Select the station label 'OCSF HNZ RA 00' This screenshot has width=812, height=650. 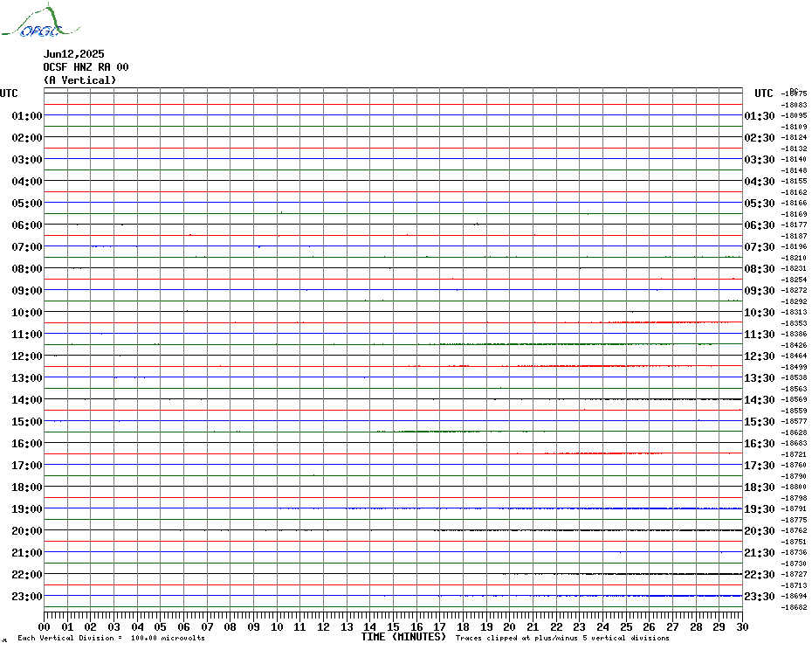(x=86, y=67)
